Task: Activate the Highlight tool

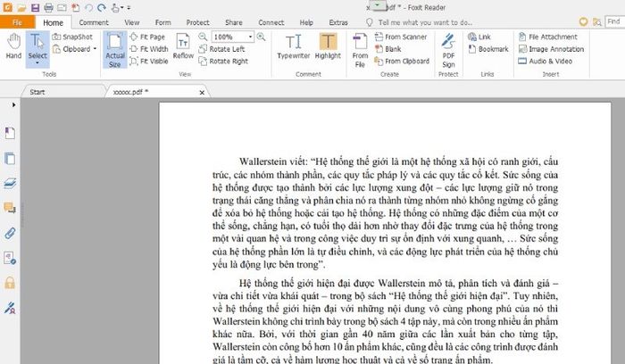Action: pyautogui.click(x=328, y=45)
